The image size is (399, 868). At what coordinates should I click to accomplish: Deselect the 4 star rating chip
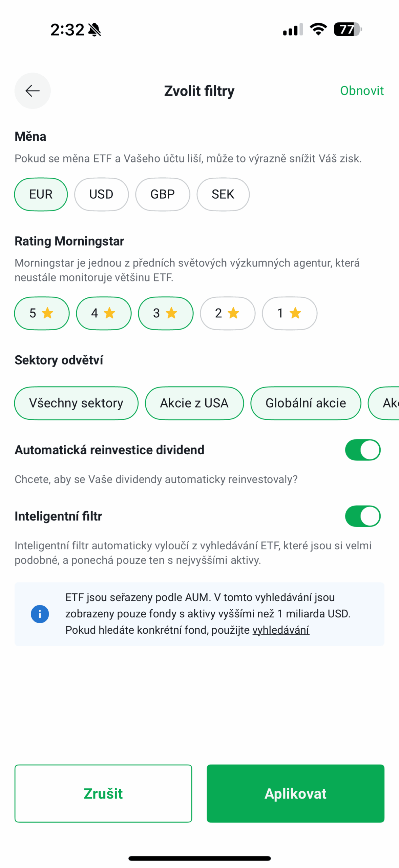coord(104,313)
